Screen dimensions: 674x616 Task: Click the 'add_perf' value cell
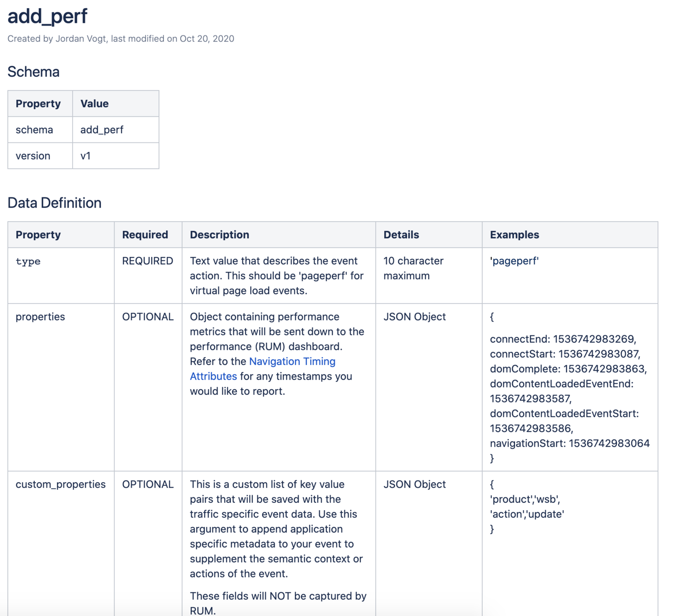116,130
